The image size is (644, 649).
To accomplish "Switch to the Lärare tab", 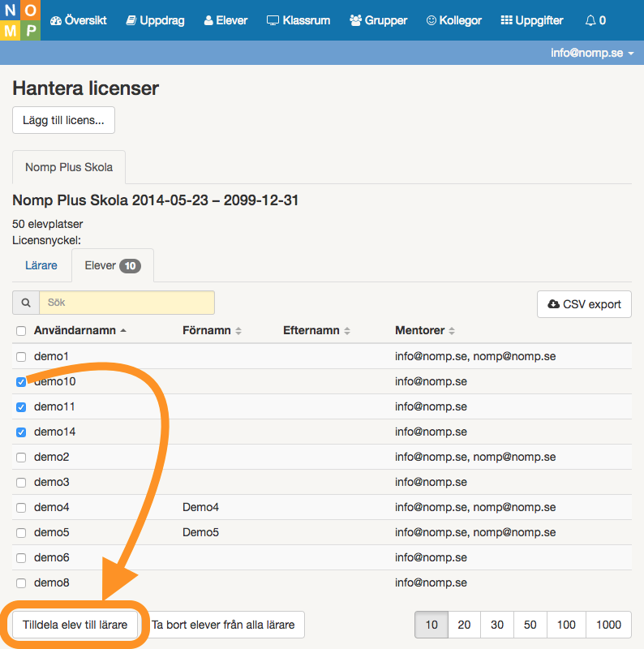I will point(41,265).
